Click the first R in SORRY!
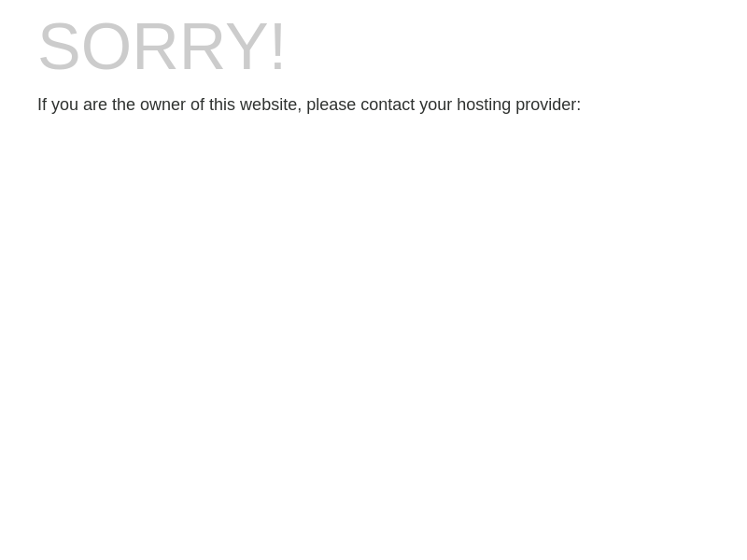The height and width of the screenshot is (560, 747). (155, 46)
